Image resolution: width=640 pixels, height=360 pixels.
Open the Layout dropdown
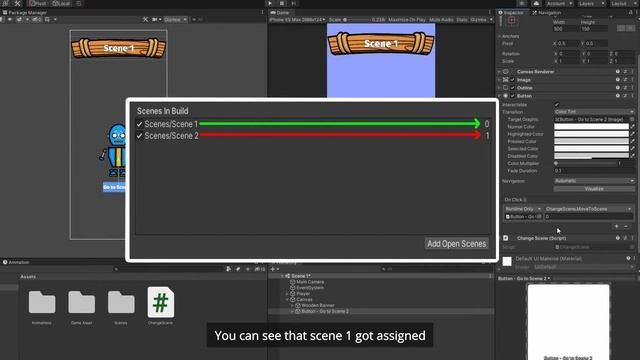tap(623, 3)
